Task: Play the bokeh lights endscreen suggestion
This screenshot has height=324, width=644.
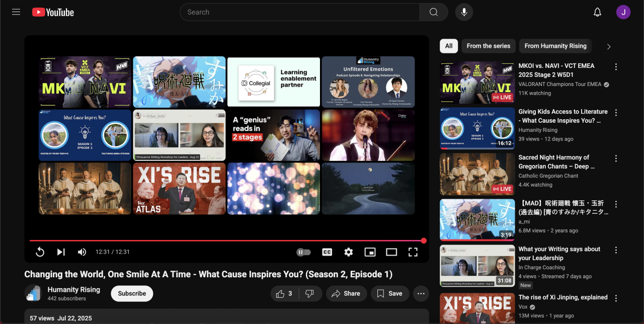Action: [274, 189]
